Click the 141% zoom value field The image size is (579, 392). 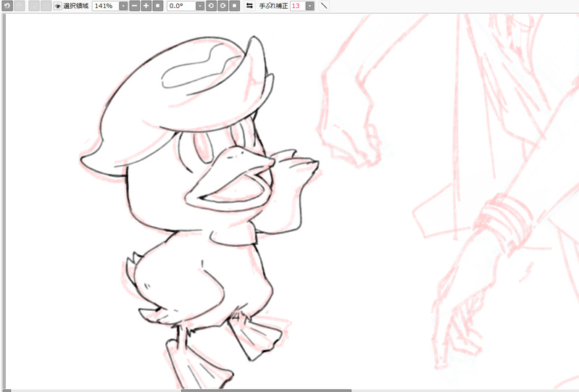point(105,6)
